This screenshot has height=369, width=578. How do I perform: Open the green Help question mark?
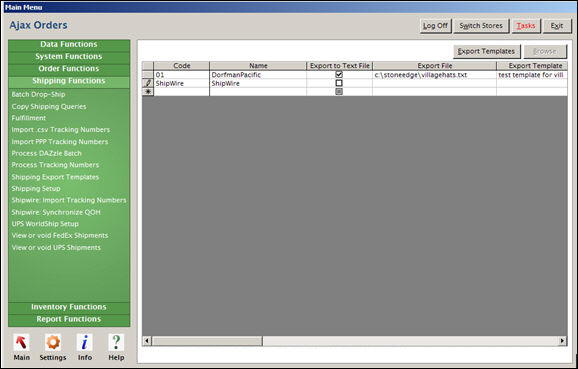tap(116, 343)
